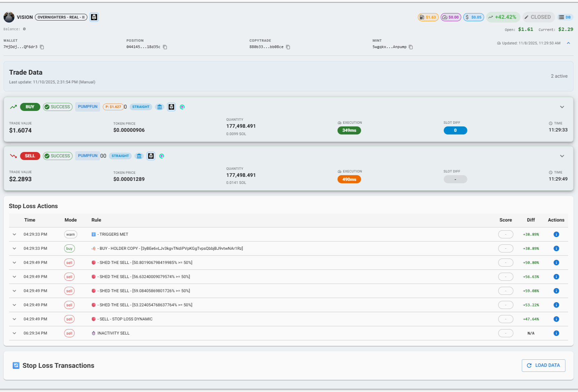Expand the SELL trade card
Screen dimensions: 578x392
[562, 156]
